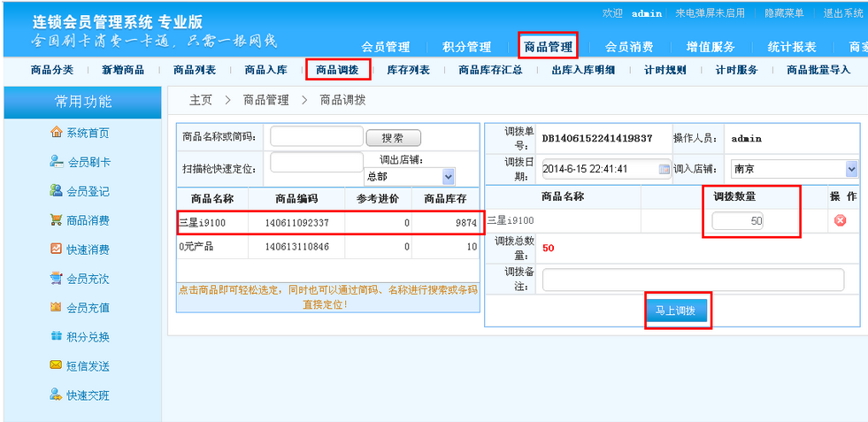Click the 快速消费 sidebar icon

pos(57,249)
